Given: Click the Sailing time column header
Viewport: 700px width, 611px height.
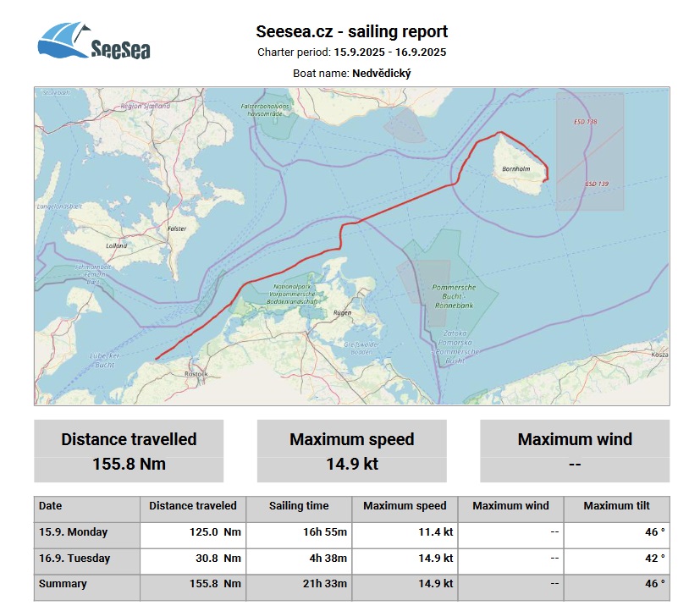Looking at the screenshot, I should click(299, 506).
